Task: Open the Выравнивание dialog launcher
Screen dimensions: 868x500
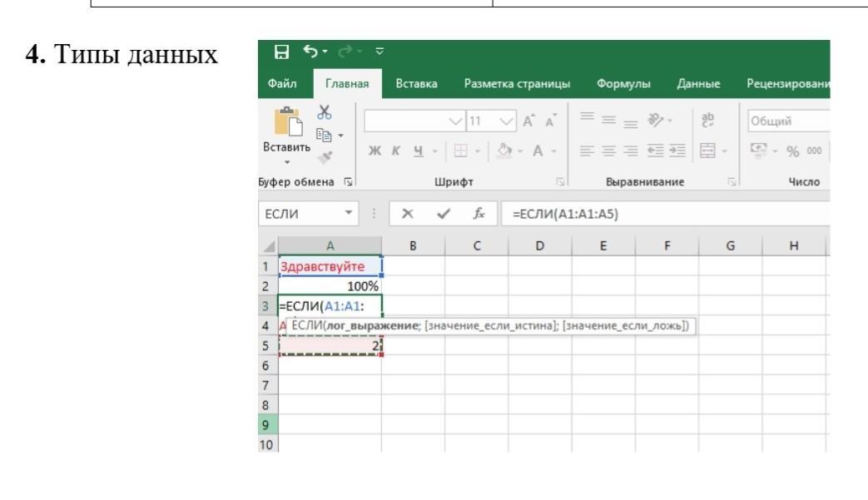Action: (732, 182)
